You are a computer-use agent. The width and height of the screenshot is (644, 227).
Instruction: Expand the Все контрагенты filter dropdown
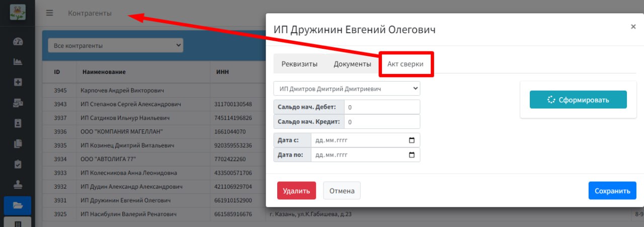click(116, 45)
